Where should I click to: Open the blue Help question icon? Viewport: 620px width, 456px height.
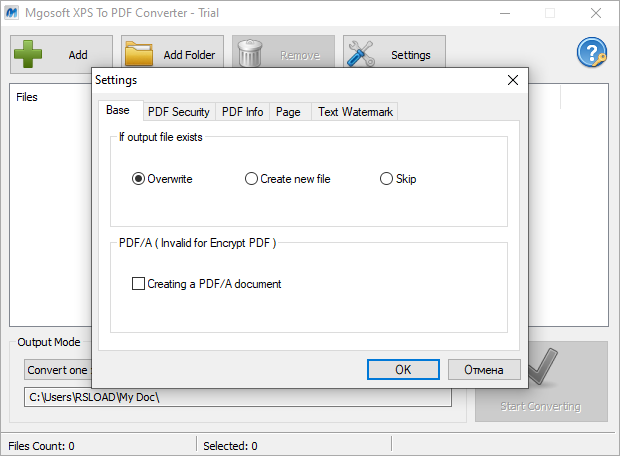coord(592,54)
